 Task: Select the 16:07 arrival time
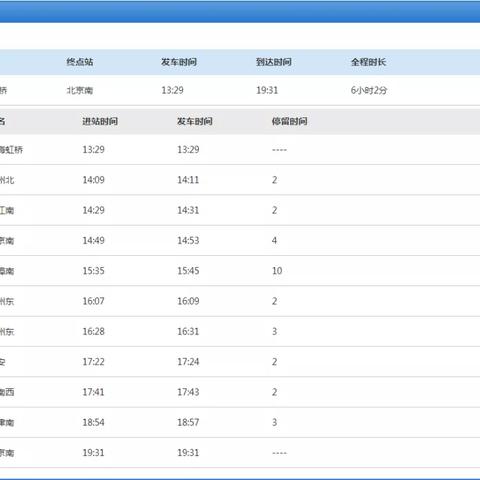(x=94, y=301)
